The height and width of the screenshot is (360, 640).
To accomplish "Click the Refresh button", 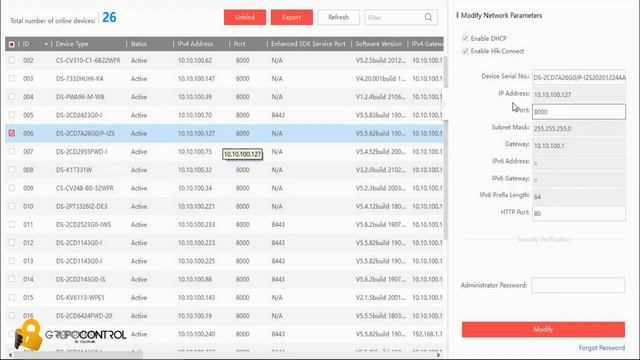I will pos(338,18).
